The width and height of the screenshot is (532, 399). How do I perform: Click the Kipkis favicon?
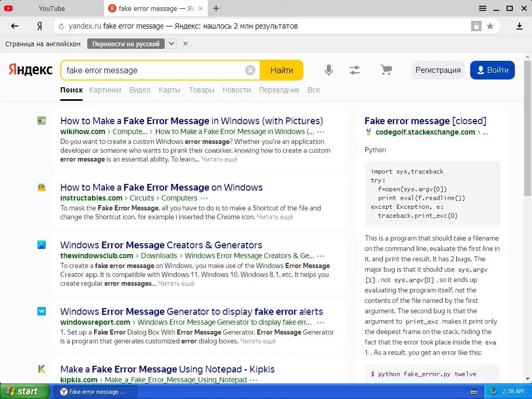pos(42,369)
